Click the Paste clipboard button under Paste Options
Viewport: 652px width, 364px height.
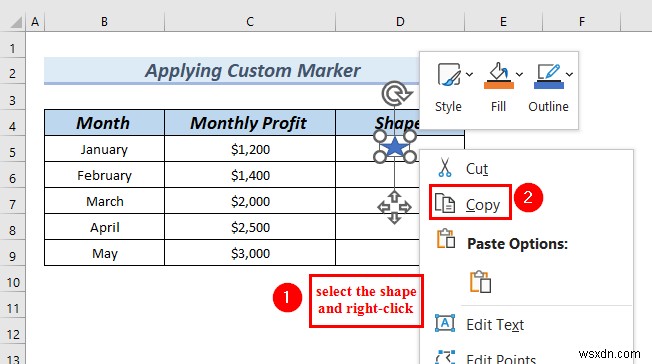tap(480, 282)
